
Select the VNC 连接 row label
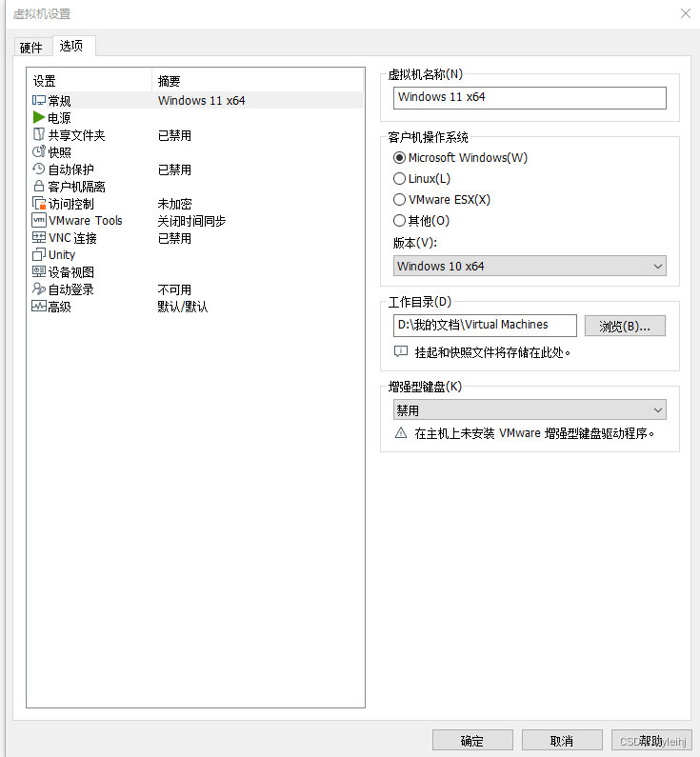click(72, 238)
